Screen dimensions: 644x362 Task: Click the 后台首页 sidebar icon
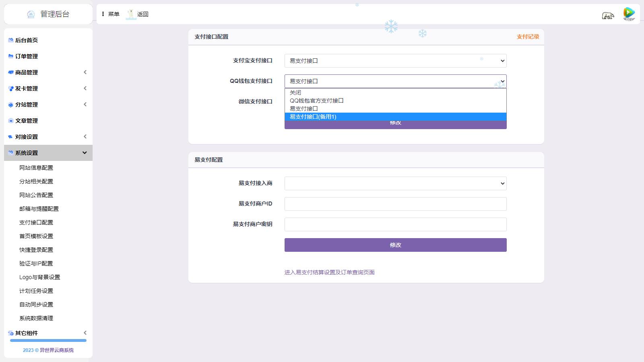11,40
